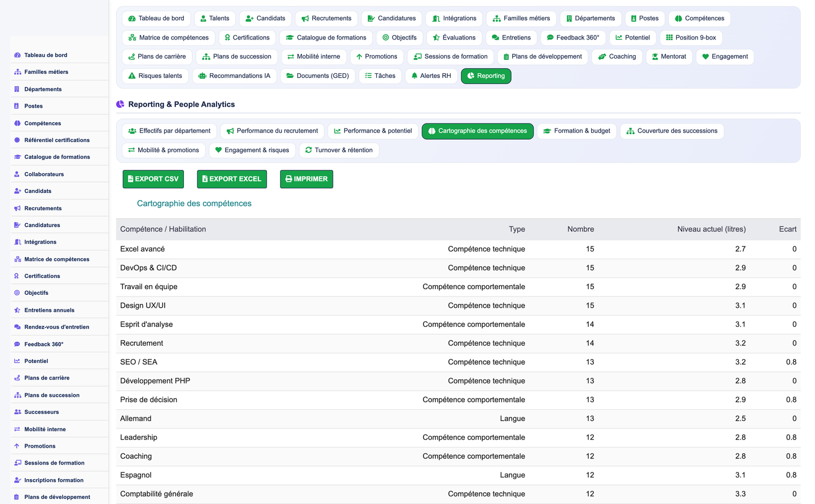The width and height of the screenshot is (815, 504).
Task: Click the Recrutements megaphone icon in sidebar
Action: (x=17, y=208)
